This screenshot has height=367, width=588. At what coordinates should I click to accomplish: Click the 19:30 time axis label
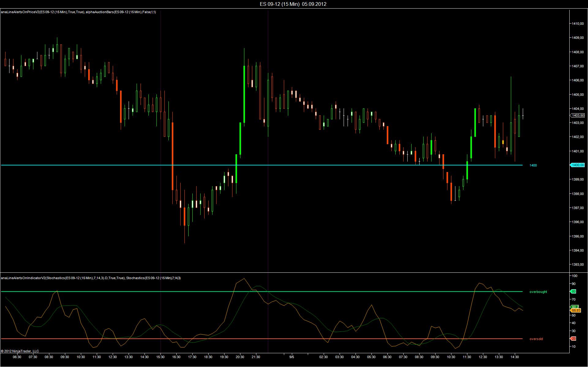click(x=224, y=357)
